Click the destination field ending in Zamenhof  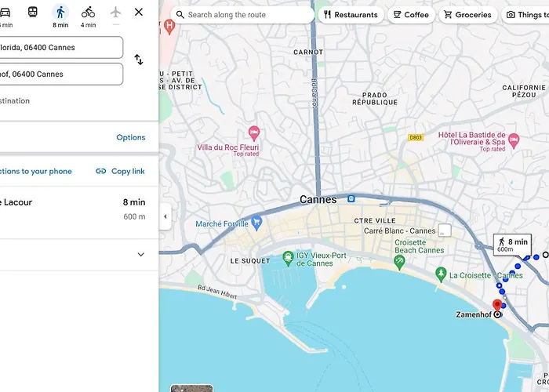60,74
